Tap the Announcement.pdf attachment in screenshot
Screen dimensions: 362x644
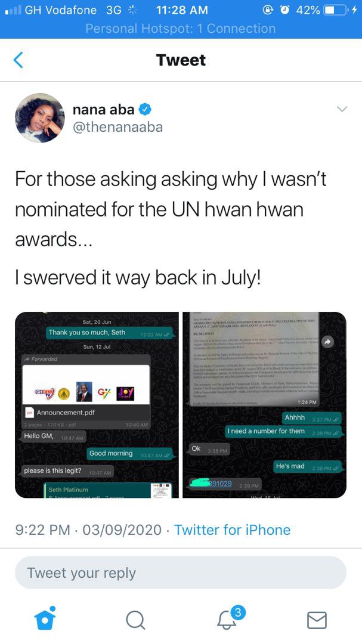point(66,413)
